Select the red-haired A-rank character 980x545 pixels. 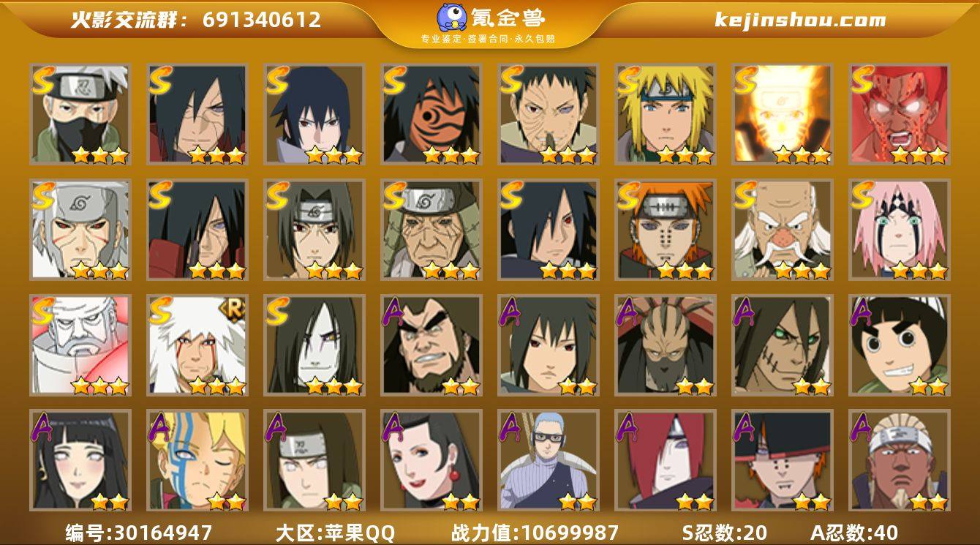(666, 460)
